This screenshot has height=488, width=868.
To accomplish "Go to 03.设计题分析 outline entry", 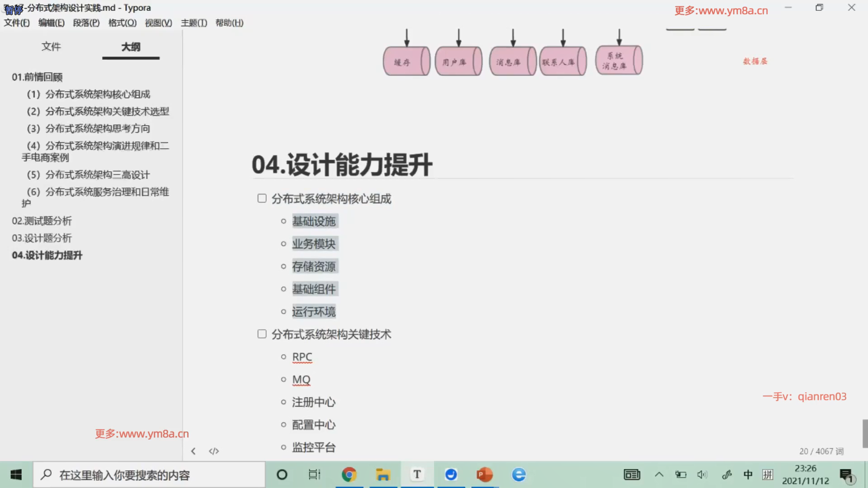I will coord(42,238).
